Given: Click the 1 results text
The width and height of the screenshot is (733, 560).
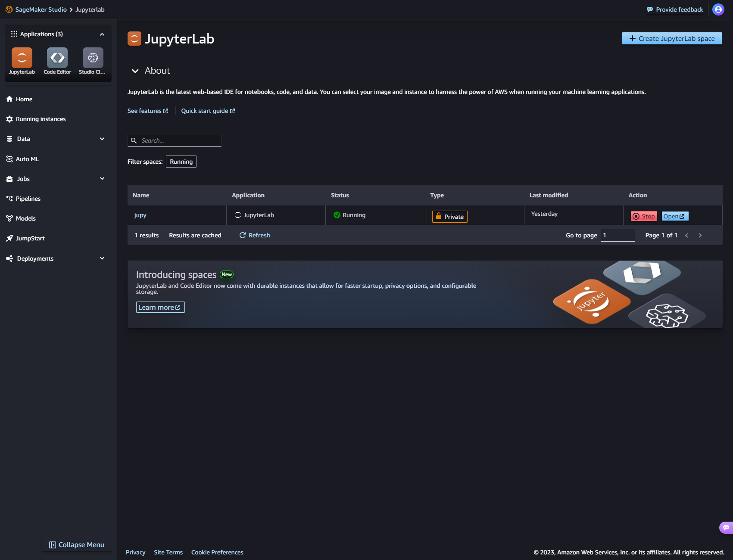Looking at the screenshot, I should (147, 235).
